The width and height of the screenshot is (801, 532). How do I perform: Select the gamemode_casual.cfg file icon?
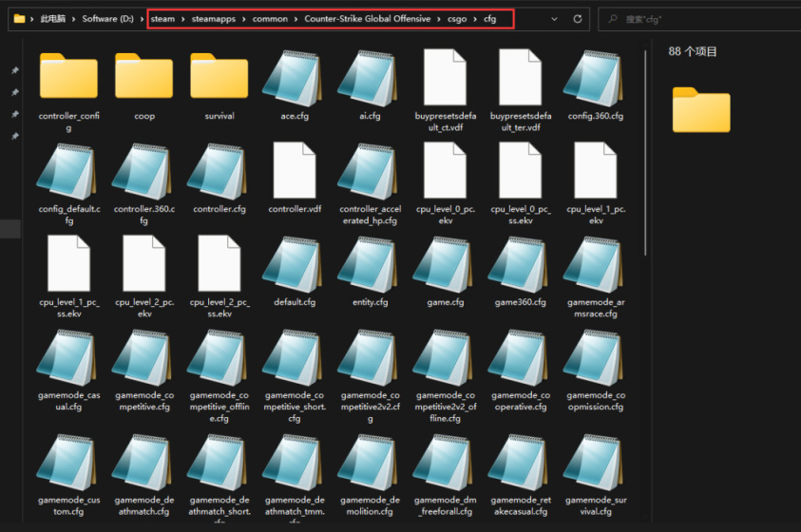pos(67,358)
